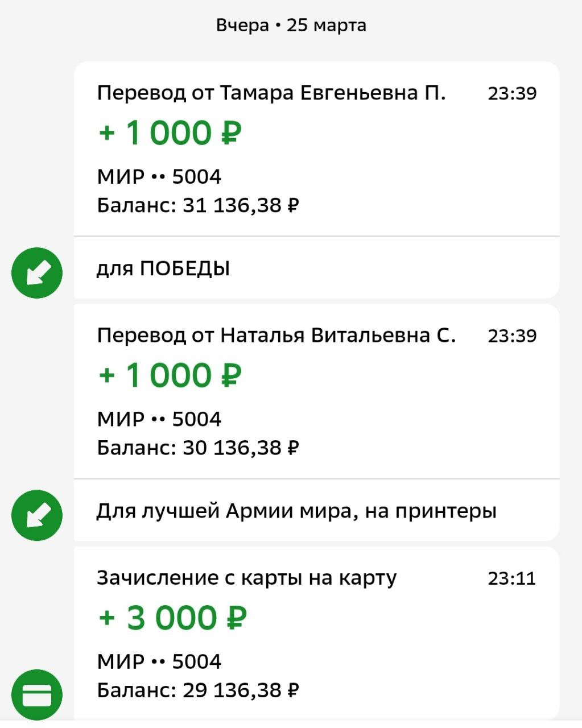Tap МИР •• 5004 card label in first transaction
Image resolution: width=582 pixels, height=728 pixels.
click(159, 177)
